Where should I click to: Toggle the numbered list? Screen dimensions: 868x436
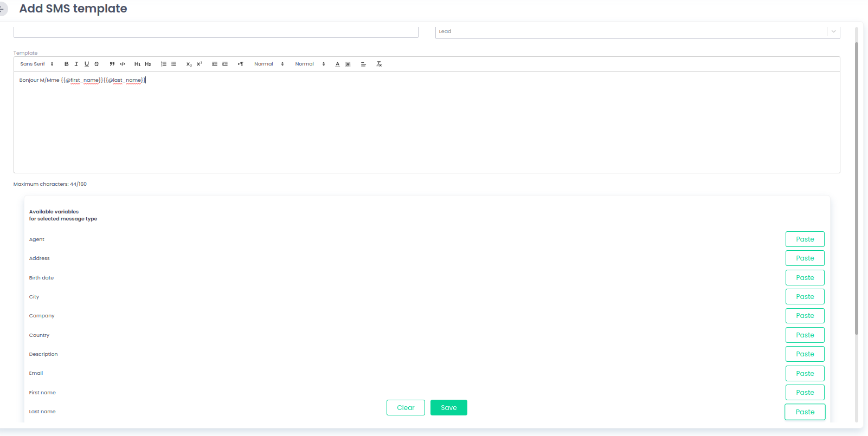164,64
